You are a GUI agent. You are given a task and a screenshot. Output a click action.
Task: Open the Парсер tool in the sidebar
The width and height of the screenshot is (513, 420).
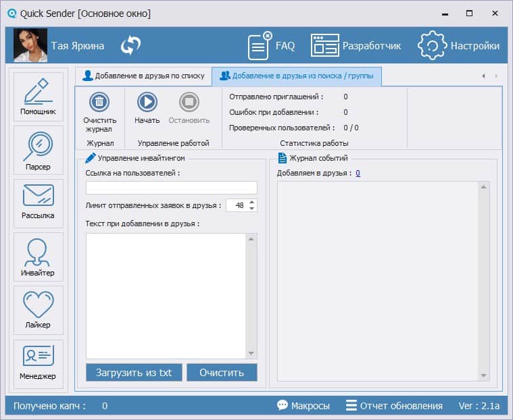click(39, 151)
